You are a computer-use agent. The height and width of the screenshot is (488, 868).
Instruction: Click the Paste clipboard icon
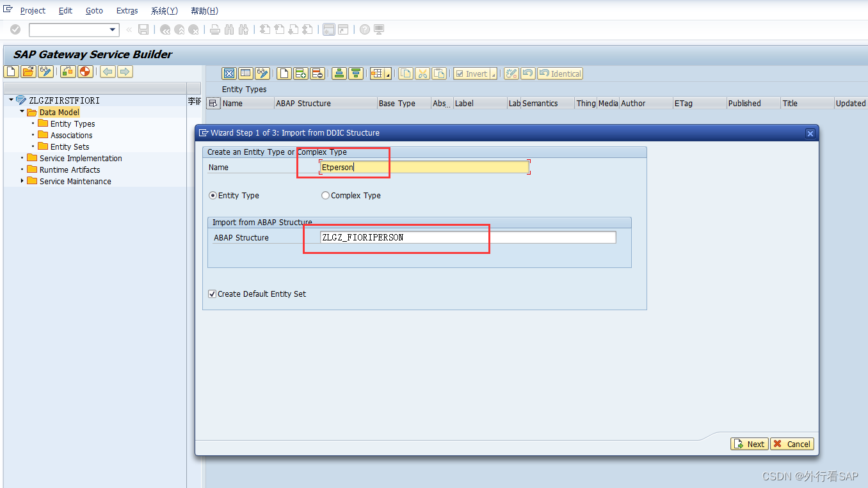[x=439, y=74]
